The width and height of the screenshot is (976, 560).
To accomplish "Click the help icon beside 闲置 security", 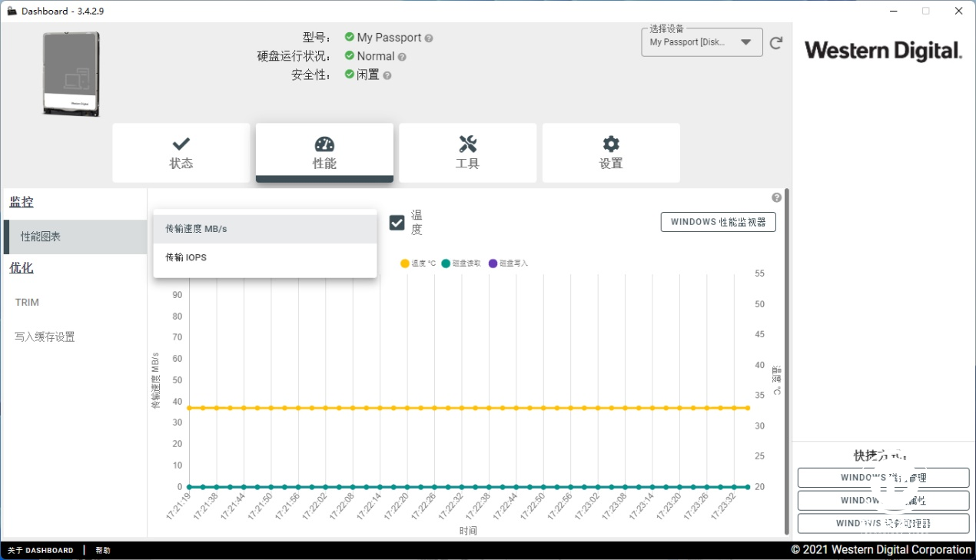I will pyautogui.click(x=387, y=75).
